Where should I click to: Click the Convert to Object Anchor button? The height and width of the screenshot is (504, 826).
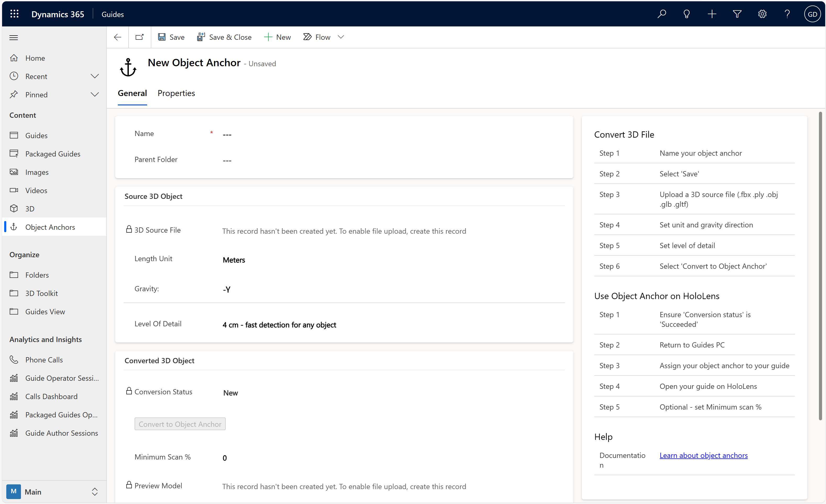(x=180, y=423)
